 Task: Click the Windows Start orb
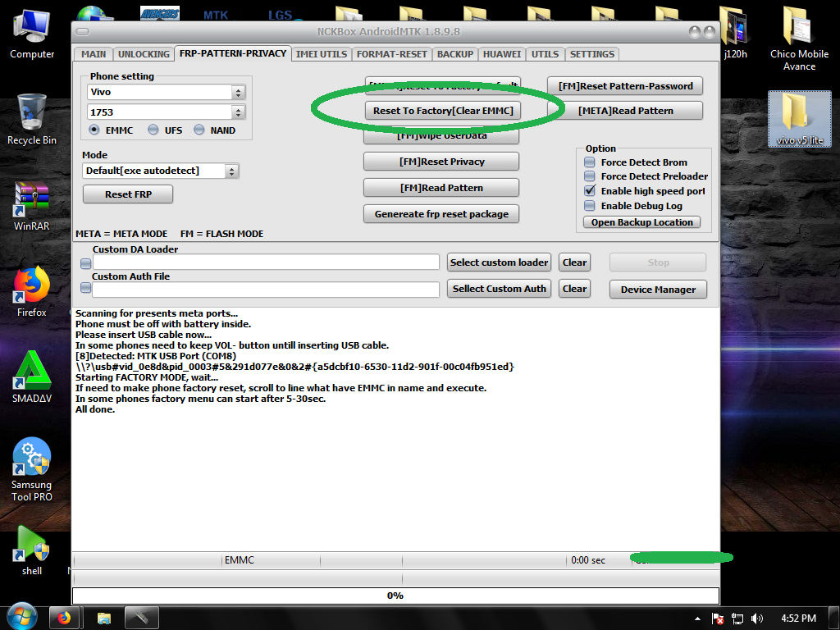point(22,617)
